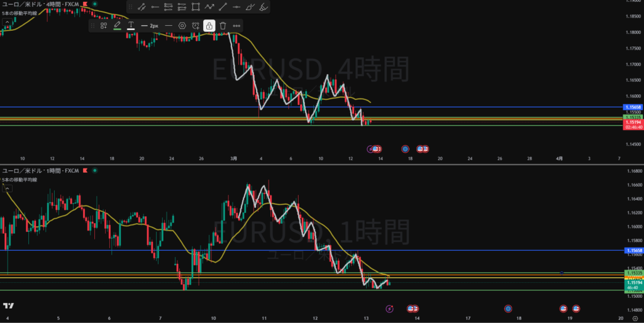Select the brush drawing tool
Image resolution: width=644 pixels, height=323 pixels.
251,8
